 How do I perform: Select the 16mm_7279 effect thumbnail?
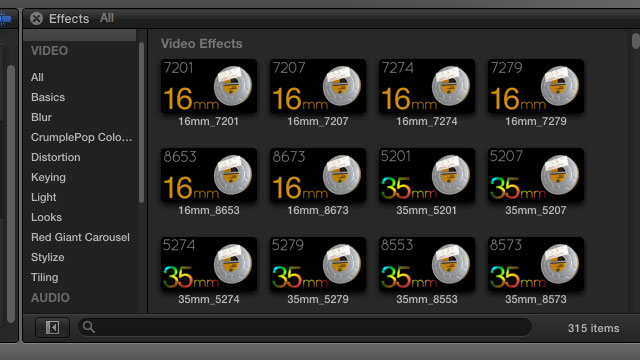click(x=536, y=86)
